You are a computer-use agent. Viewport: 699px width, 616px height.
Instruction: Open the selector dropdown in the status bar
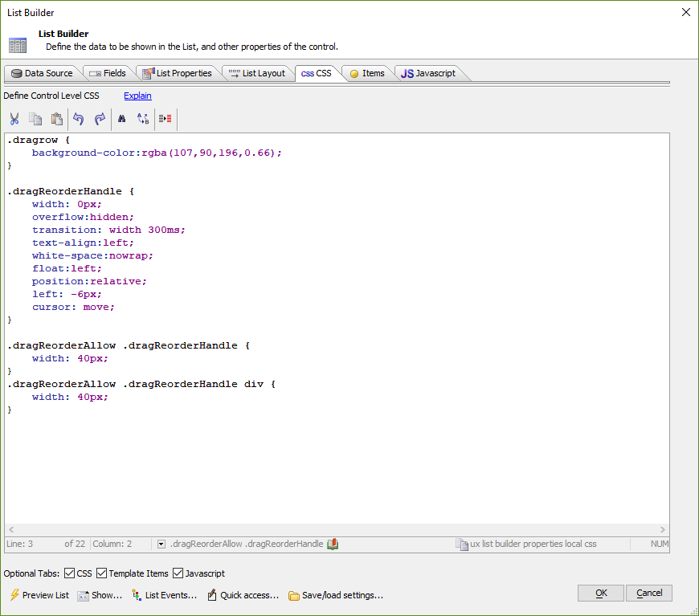tap(161, 544)
